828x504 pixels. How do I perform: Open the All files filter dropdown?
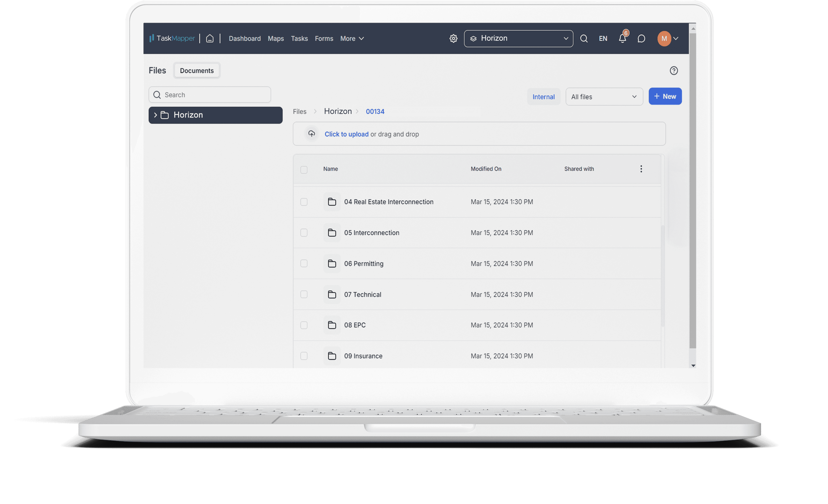click(603, 96)
